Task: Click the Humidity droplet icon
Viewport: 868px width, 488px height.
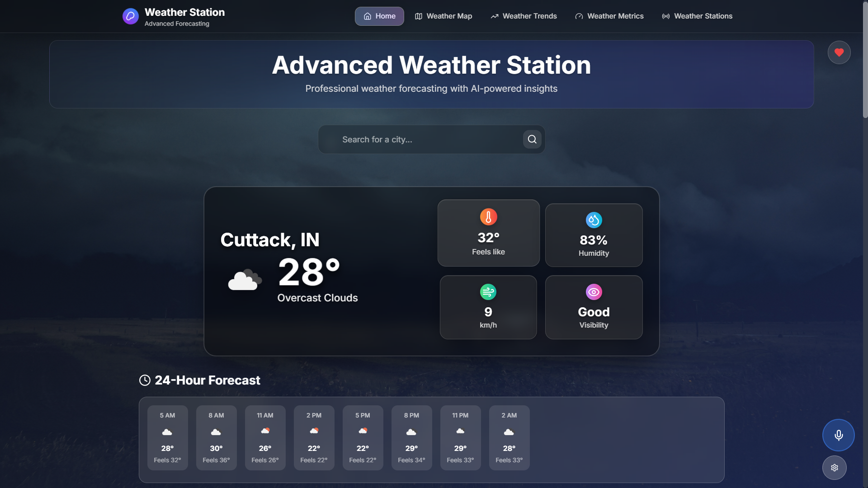Action: coord(594,220)
